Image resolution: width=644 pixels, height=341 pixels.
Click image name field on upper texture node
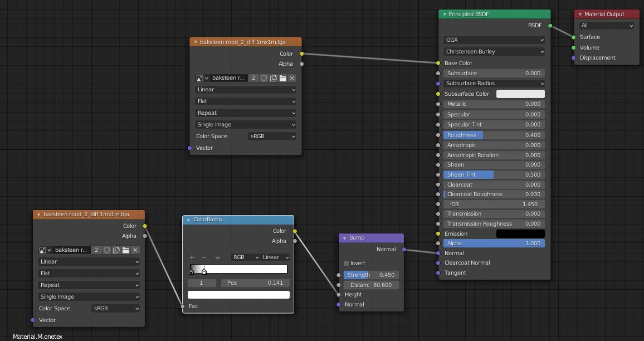tap(229, 78)
